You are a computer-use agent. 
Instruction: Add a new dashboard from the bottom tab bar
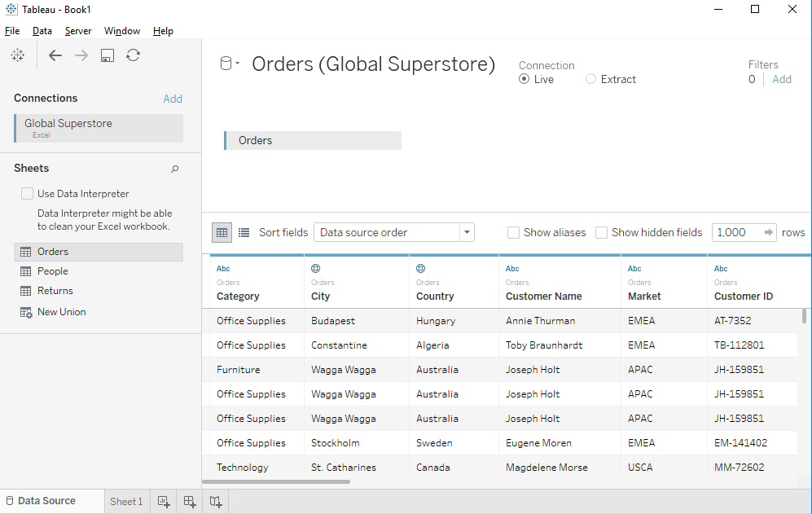point(190,502)
